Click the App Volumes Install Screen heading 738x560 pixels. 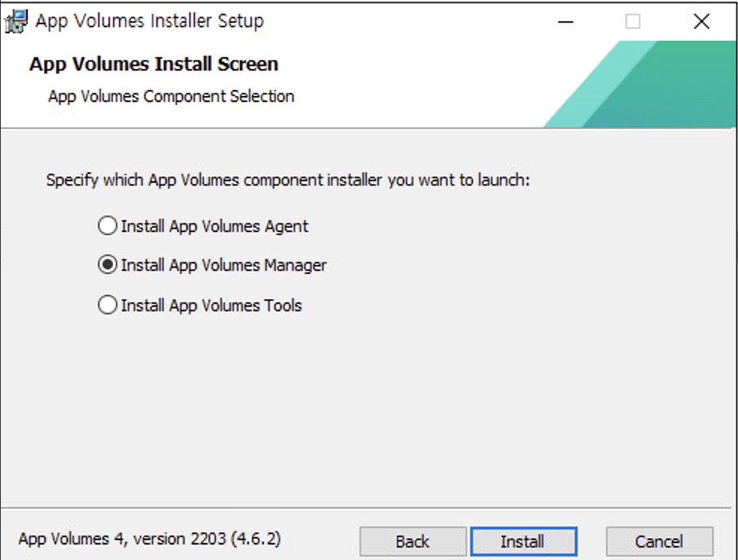tap(153, 64)
